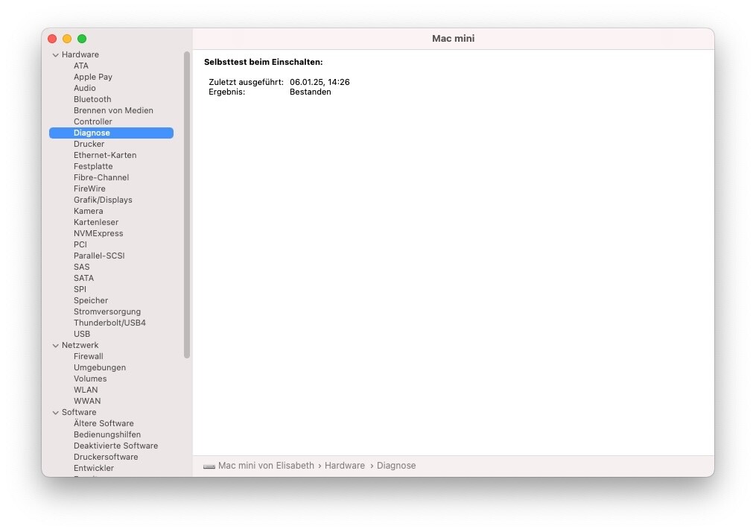Image resolution: width=756 pixels, height=532 pixels.
Task: Open Firewall under Netzwerk
Action: pyautogui.click(x=88, y=356)
